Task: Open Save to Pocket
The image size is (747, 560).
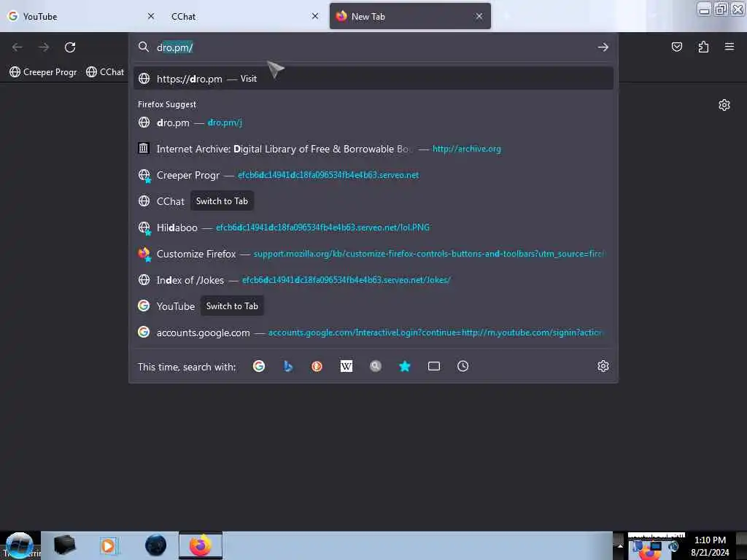Action: pos(676,47)
